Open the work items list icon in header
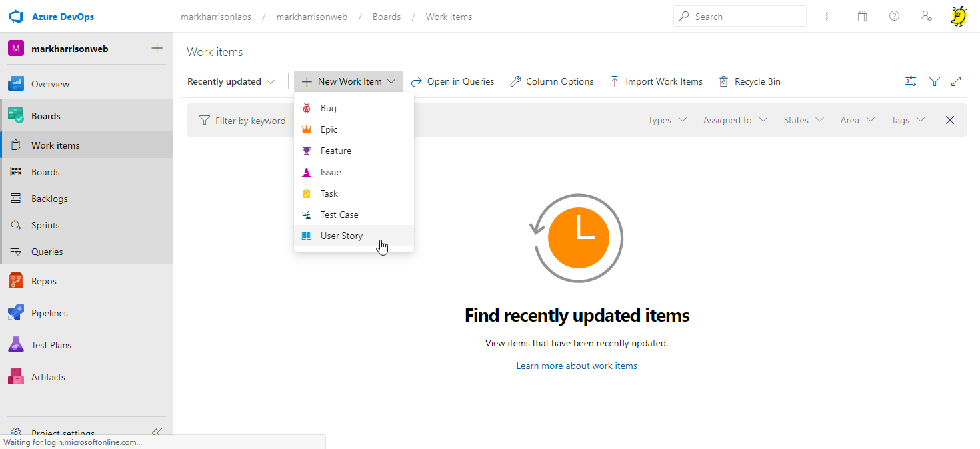This screenshot has width=980, height=449. pyautogui.click(x=830, y=16)
